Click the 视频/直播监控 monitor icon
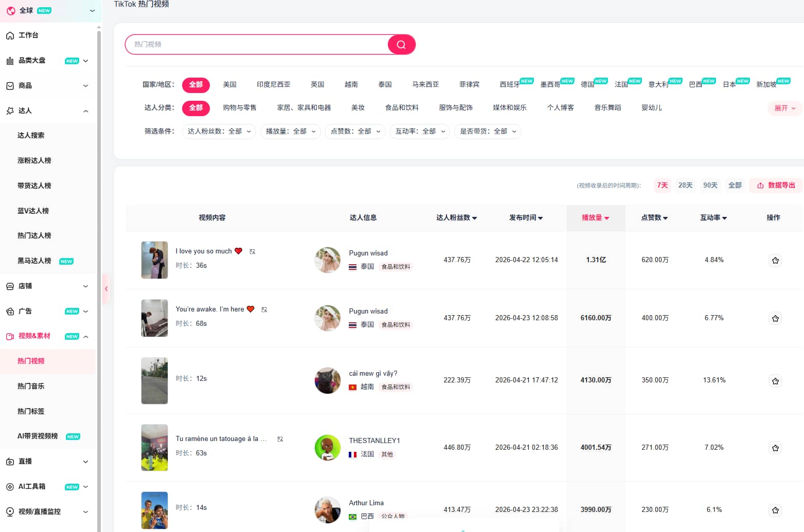The width and height of the screenshot is (804, 532). click(10, 512)
